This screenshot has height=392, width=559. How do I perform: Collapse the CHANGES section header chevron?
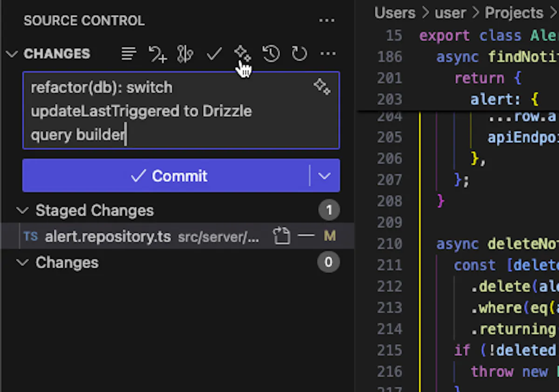(12, 54)
